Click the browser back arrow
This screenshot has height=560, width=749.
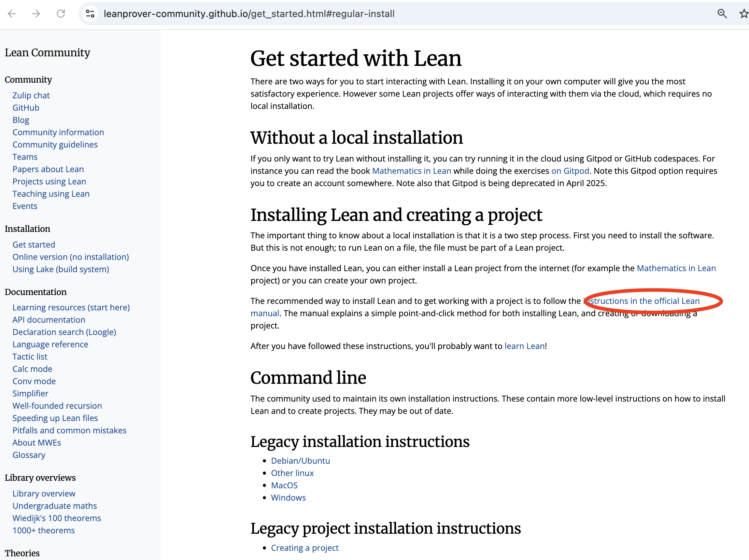(12, 14)
